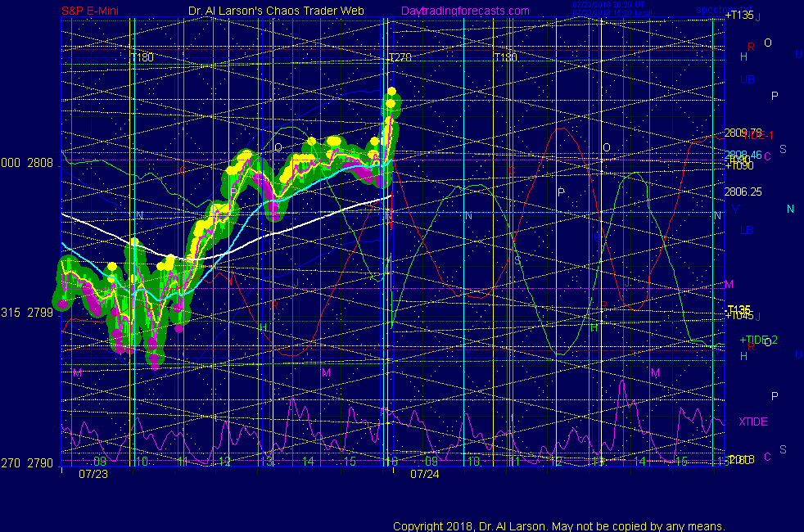Click the '270 2790' axis label

pos(27,463)
